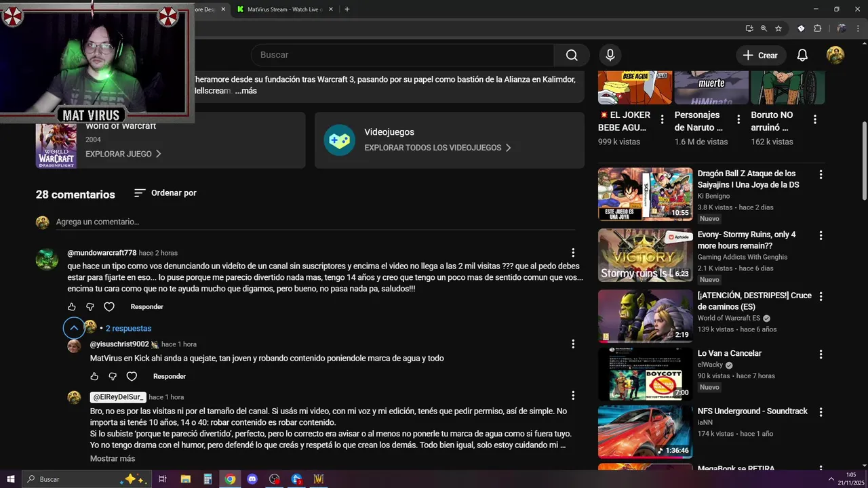
Task: Open options for Boruto NO arruinó video
Action: (815, 119)
